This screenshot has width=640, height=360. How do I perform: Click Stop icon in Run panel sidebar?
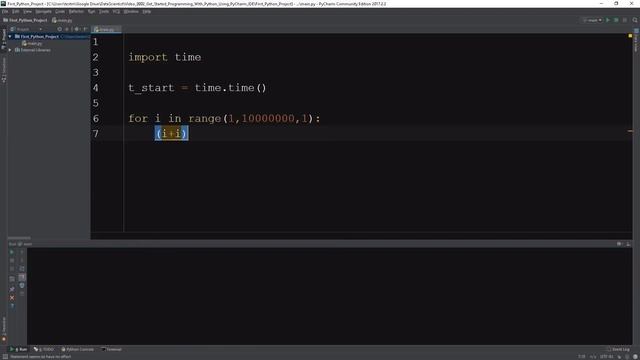coord(12,260)
